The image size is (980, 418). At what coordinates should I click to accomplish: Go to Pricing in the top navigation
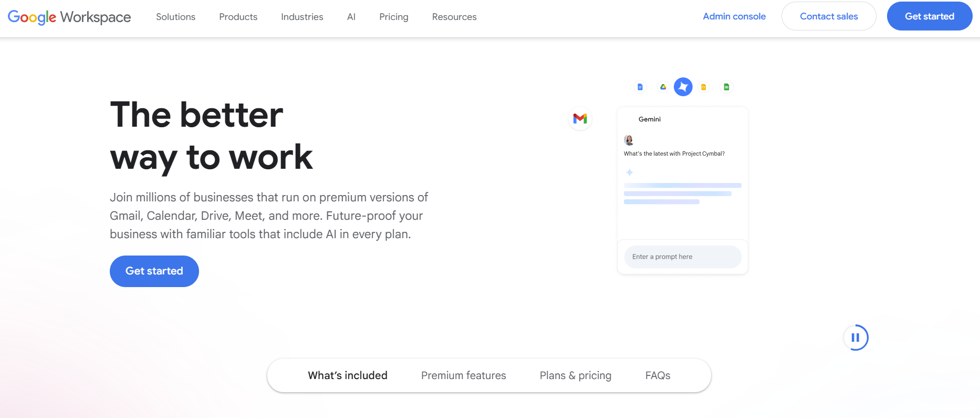(394, 17)
